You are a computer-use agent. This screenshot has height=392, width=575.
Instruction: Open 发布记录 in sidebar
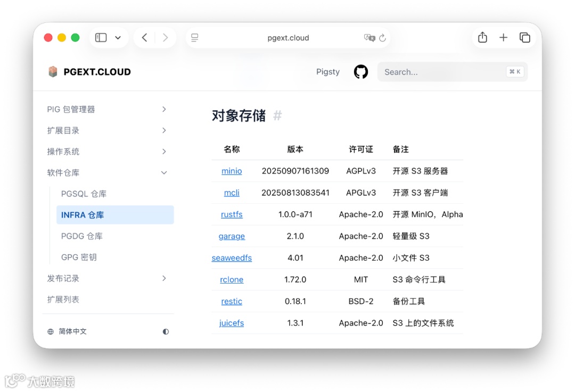pyautogui.click(x=63, y=278)
